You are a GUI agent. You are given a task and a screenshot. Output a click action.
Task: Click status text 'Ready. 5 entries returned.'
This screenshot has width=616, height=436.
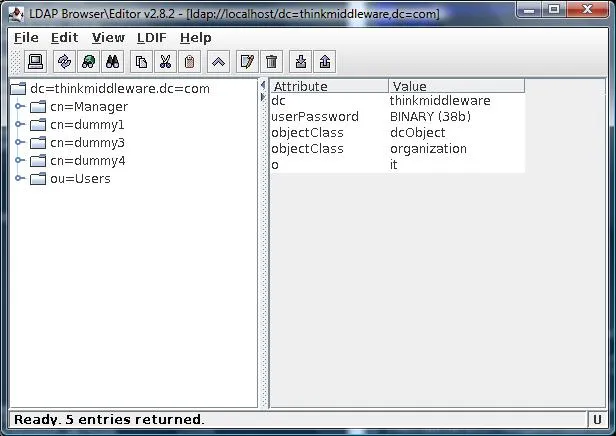coord(109,420)
